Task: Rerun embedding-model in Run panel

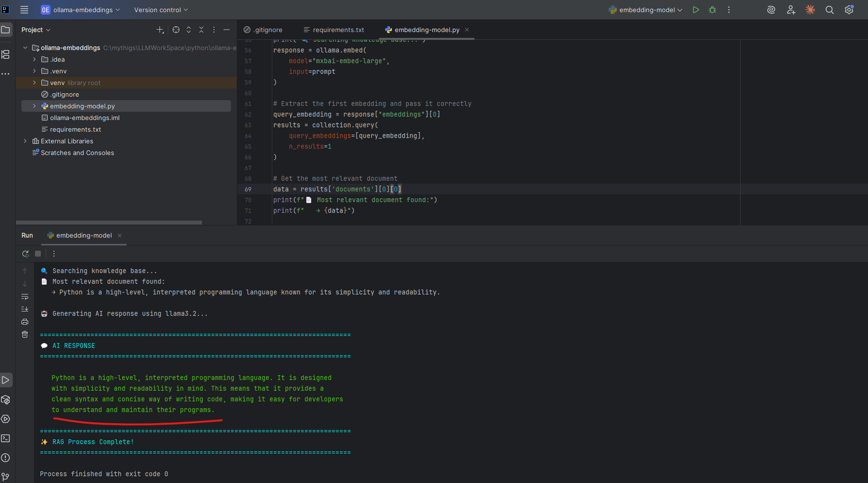Action: click(25, 254)
